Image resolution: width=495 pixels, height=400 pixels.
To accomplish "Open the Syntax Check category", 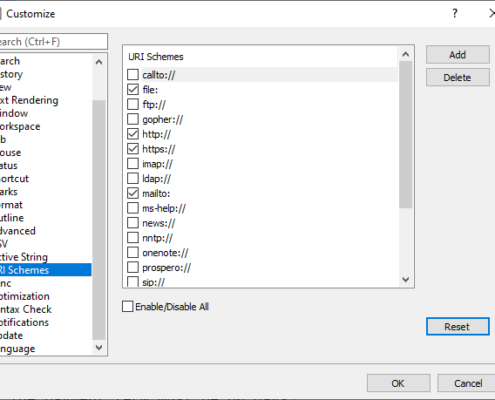I will point(26,309).
